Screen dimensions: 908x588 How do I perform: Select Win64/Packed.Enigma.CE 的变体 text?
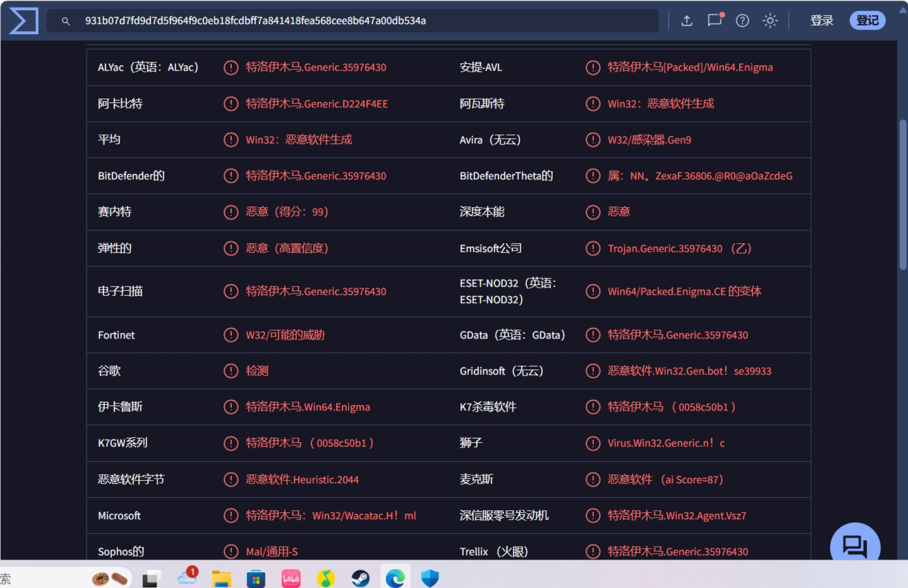[x=684, y=291]
